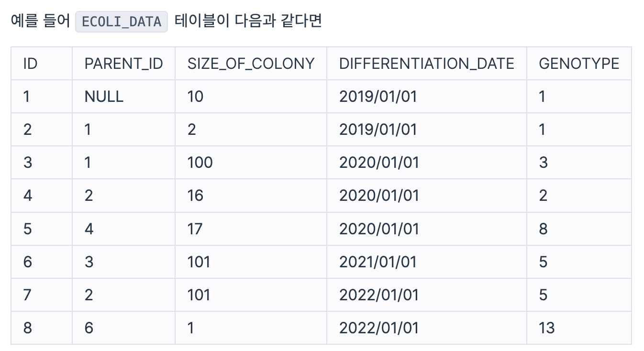Select the PARENT_ID column header
The image size is (644, 351).
point(123,63)
